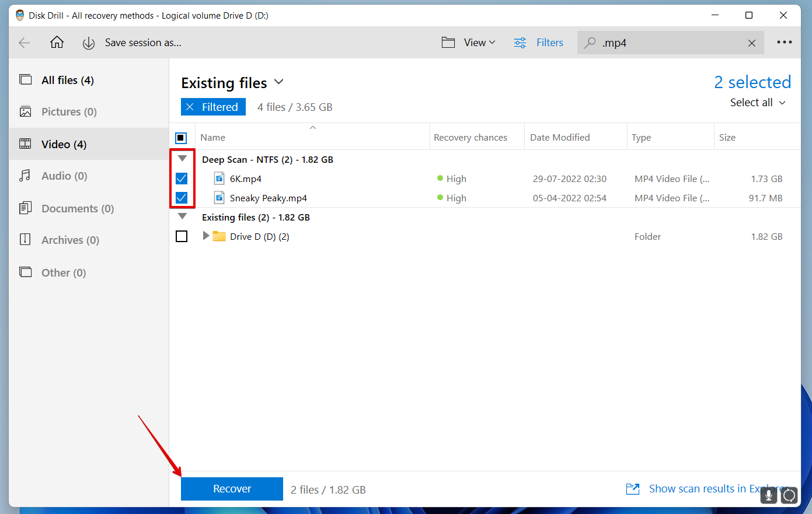Click the Other category sidebar icon

click(26, 272)
